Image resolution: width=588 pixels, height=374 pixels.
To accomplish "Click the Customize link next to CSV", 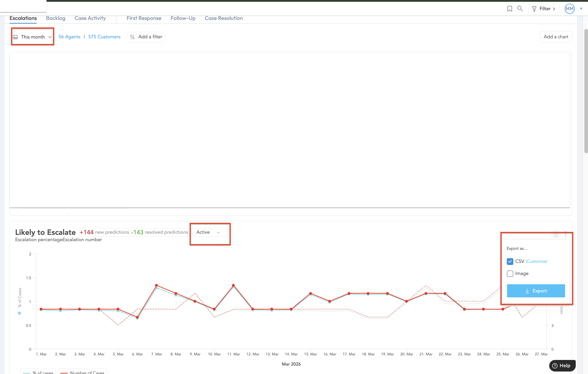I will point(536,261).
